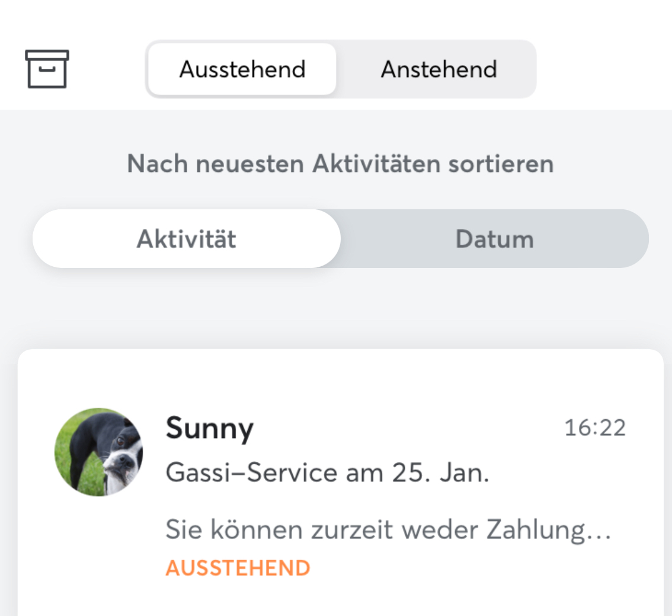Screen dimensions: 672x616
Task: Tap Sunny's dog profile photo
Action: [x=98, y=452]
